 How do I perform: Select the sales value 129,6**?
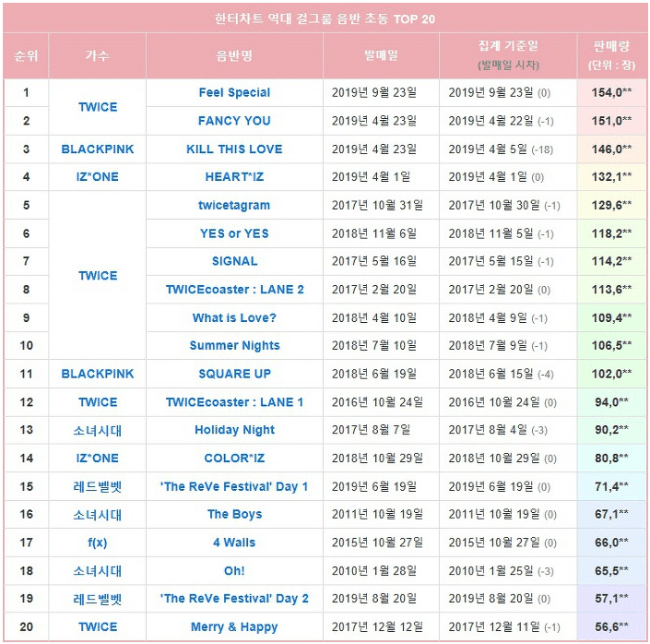pyautogui.click(x=612, y=205)
